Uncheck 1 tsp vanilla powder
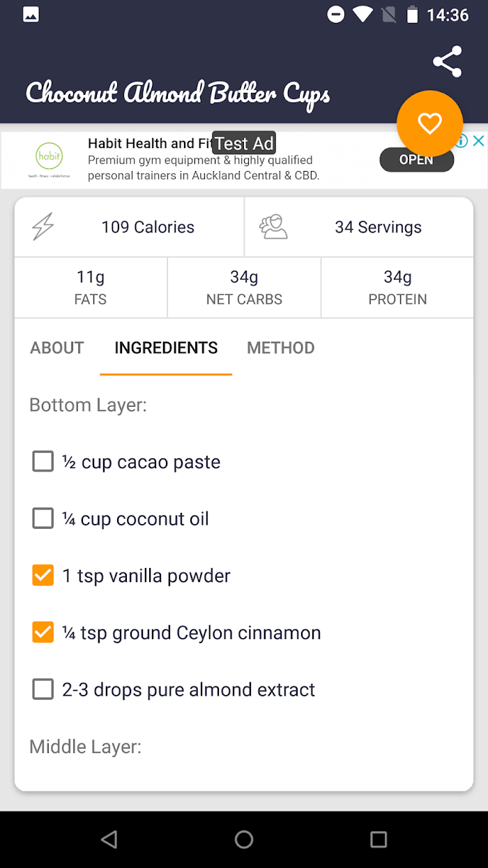 43,576
